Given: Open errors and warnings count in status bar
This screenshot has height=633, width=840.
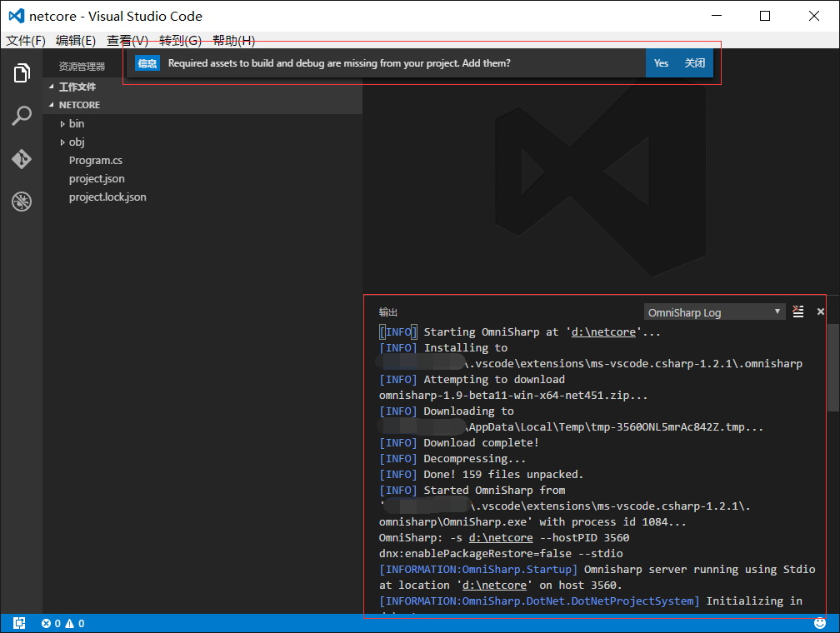Looking at the screenshot, I should 63,623.
